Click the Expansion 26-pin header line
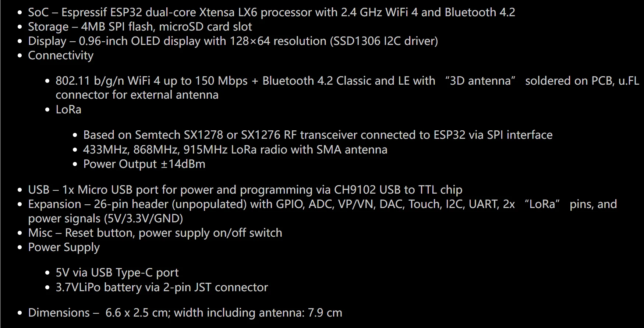 322,204
